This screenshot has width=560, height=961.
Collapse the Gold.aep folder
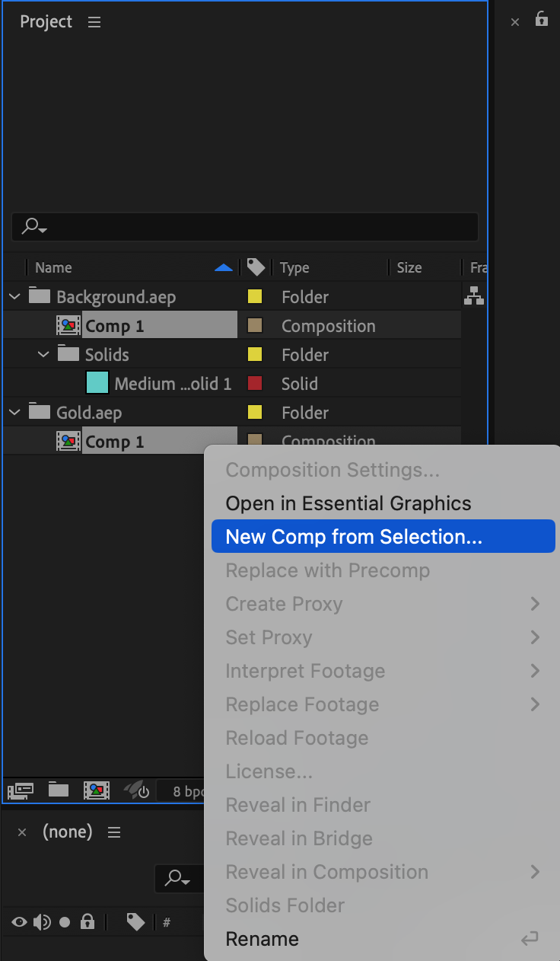(x=14, y=413)
